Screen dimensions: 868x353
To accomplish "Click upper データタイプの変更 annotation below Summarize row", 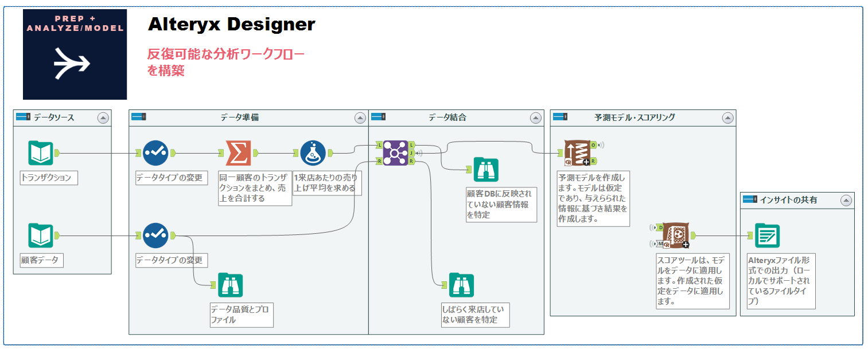I will coord(171,178).
